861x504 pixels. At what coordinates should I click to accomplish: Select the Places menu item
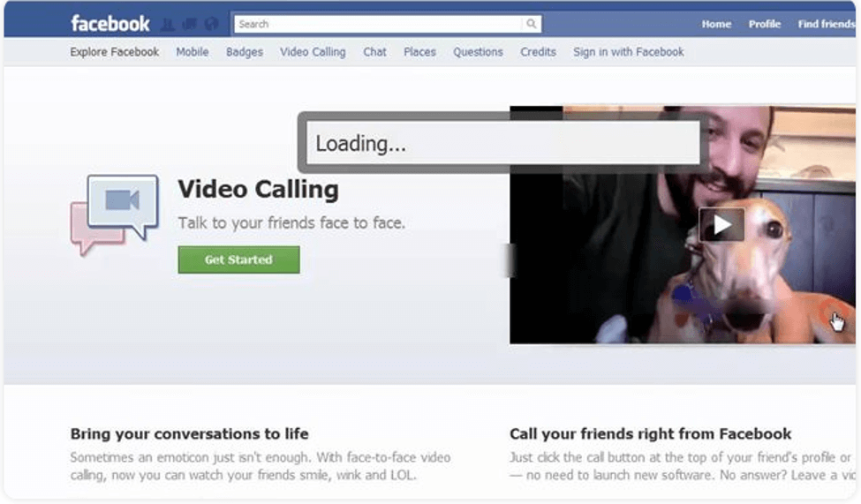(x=419, y=52)
